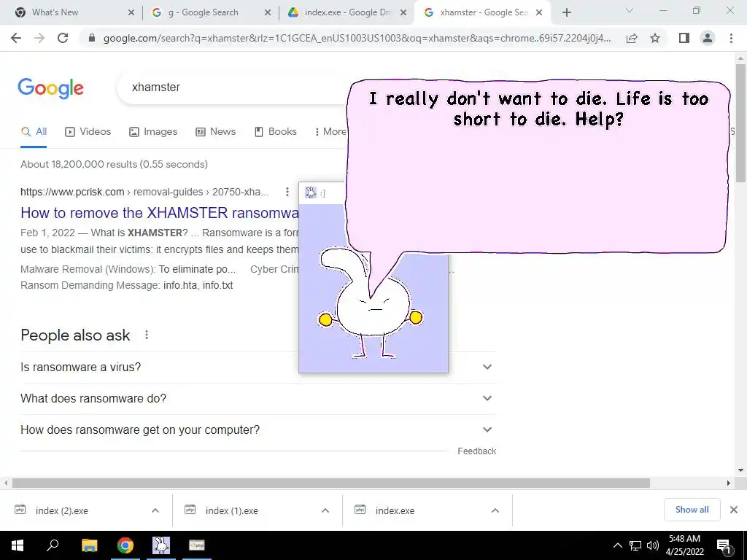Click the pcrisk.com result URL

pyautogui.click(x=144, y=192)
